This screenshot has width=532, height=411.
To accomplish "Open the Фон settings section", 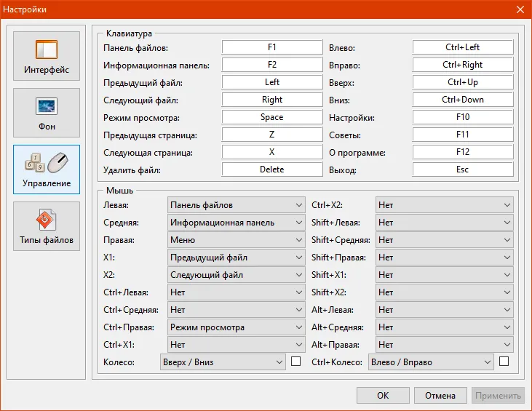I will pyautogui.click(x=47, y=113).
